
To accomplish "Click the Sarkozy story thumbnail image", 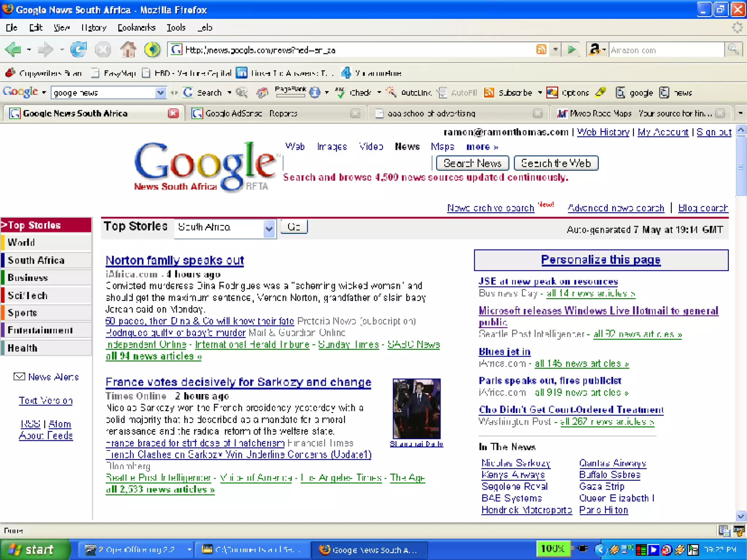I will click(x=417, y=409).
